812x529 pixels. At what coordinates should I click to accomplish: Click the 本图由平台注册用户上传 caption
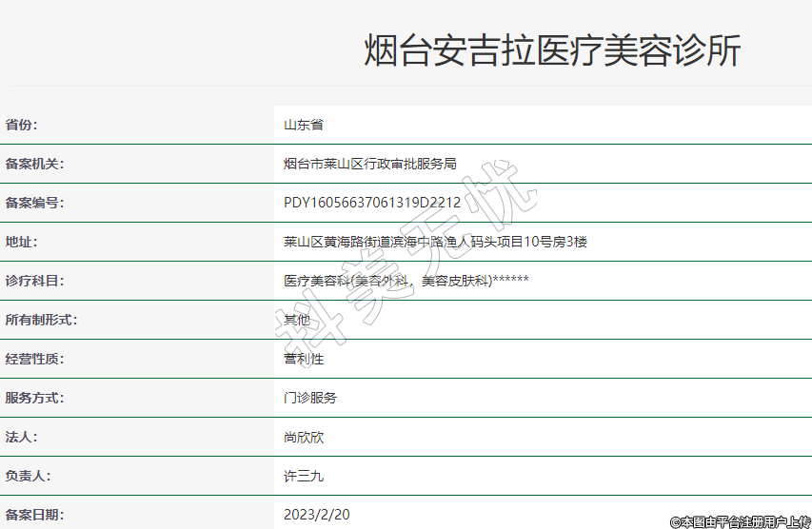click(x=740, y=521)
